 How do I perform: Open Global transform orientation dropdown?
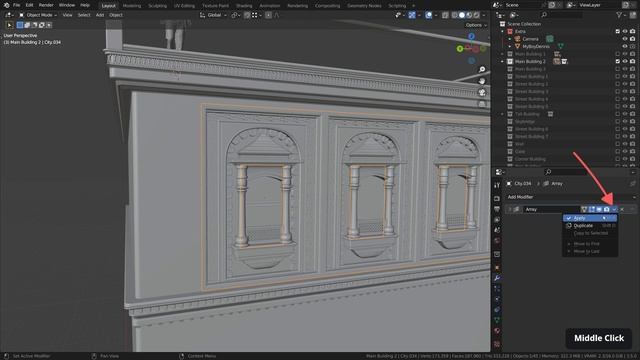click(213, 15)
